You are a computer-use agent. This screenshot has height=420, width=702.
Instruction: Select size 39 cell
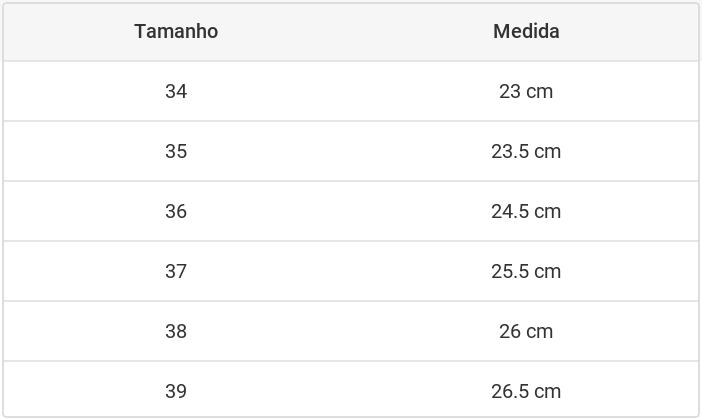point(176,391)
